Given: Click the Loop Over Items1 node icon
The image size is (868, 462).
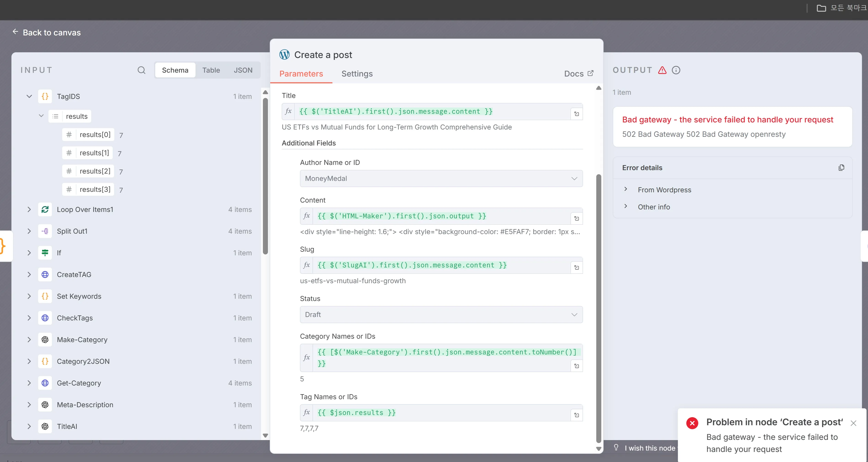Looking at the screenshot, I should 45,209.
